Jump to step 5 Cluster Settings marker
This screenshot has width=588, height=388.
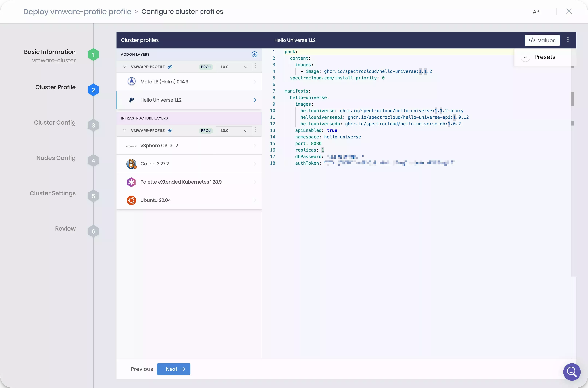point(93,196)
